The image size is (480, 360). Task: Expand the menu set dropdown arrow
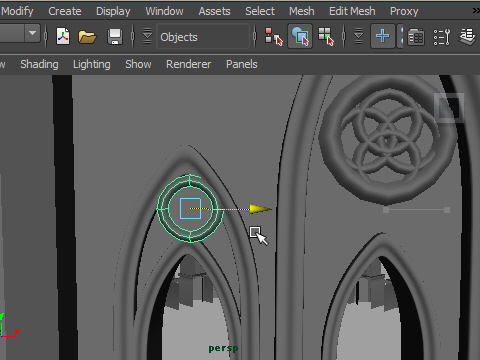tap(32, 33)
